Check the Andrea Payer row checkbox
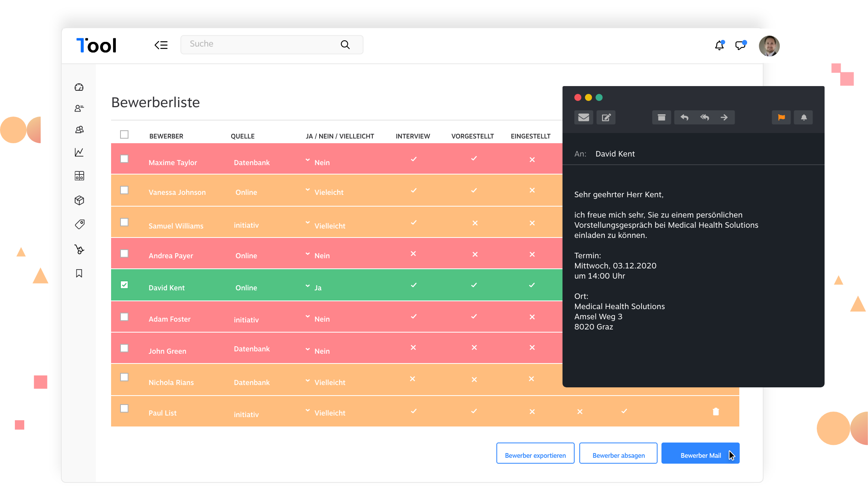 coord(124,254)
